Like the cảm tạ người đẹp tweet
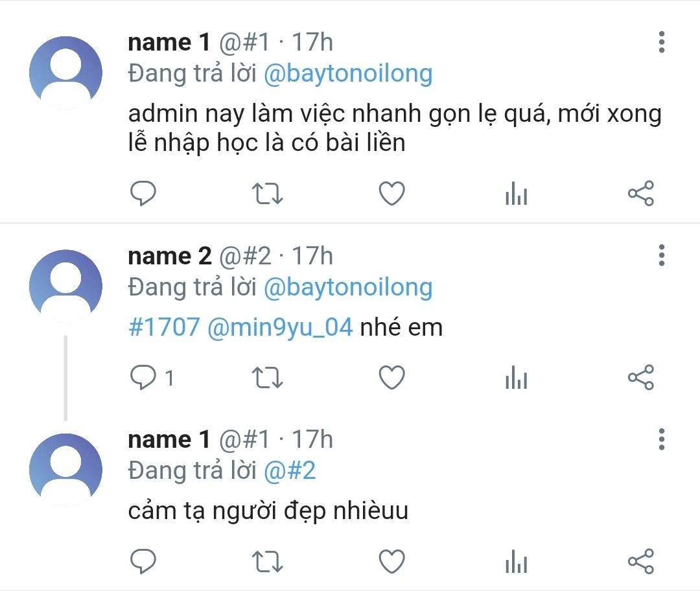 tap(392, 561)
